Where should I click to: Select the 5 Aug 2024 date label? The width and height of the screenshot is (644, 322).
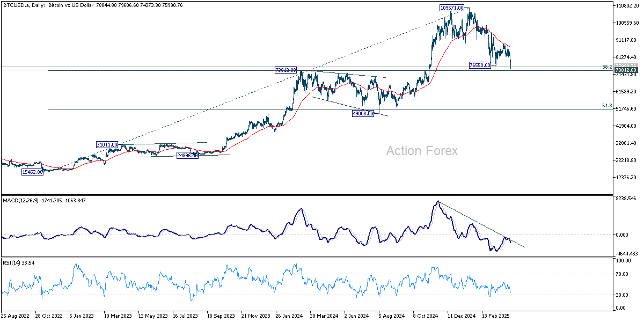point(393,317)
